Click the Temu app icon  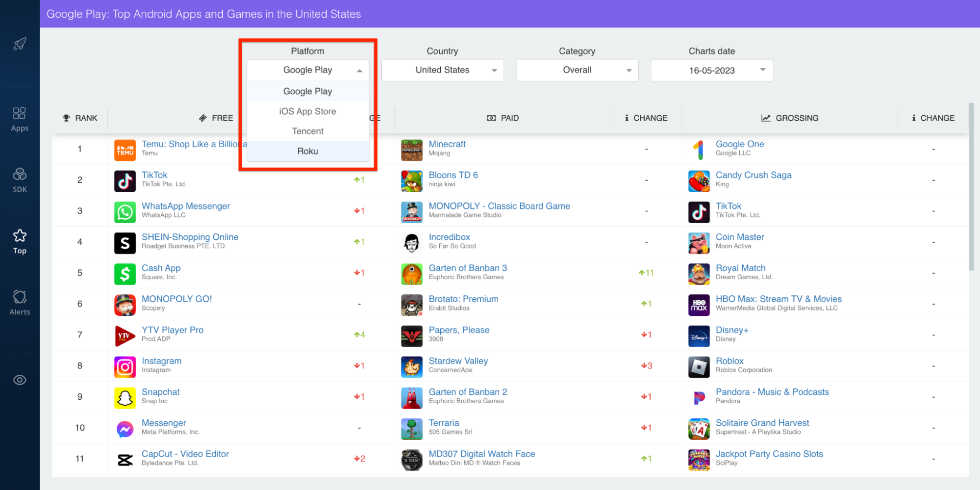click(125, 150)
